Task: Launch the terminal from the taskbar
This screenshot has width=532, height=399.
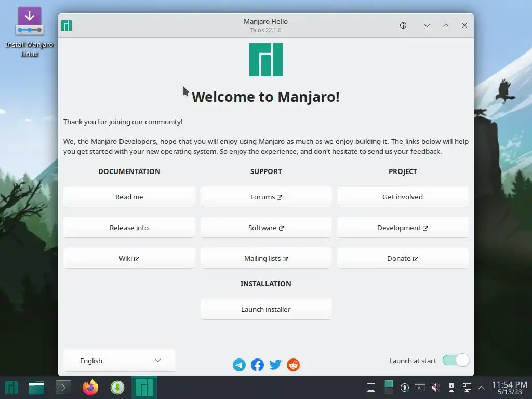Action: 63,388
